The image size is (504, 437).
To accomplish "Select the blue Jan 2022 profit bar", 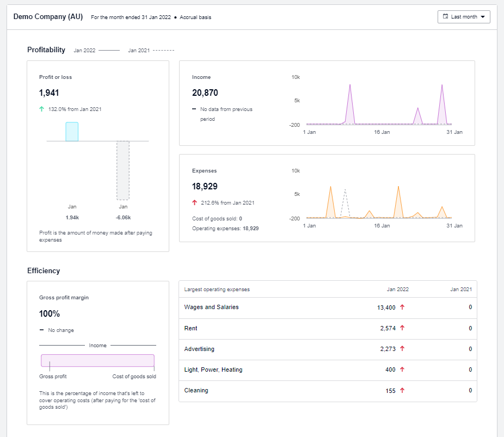I will pyautogui.click(x=72, y=131).
